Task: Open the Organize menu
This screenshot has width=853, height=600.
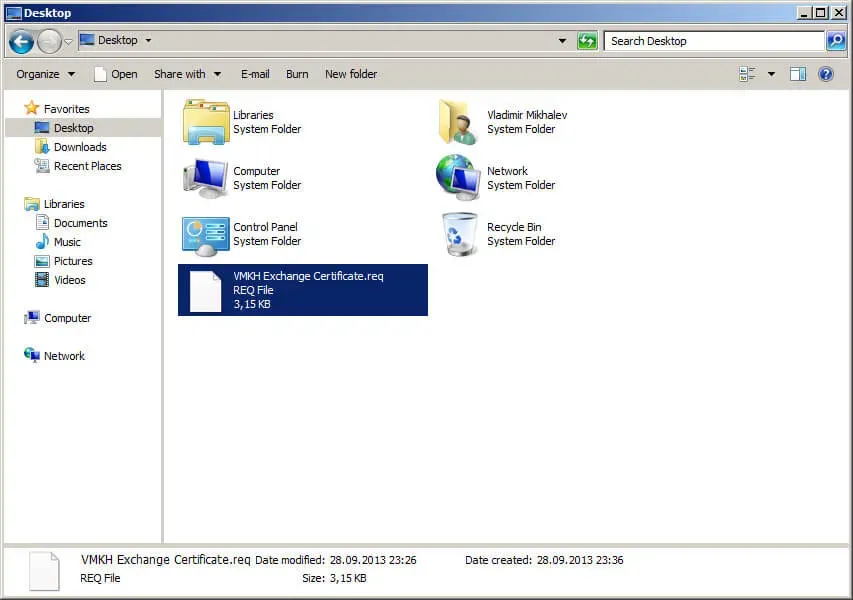Action: coord(45,74)
